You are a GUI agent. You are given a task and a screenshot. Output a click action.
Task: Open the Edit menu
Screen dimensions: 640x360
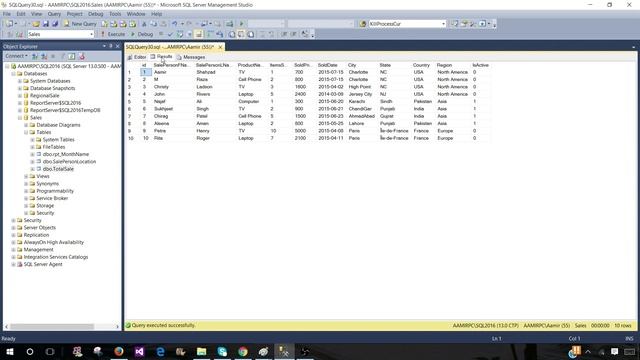pos(21,14)
